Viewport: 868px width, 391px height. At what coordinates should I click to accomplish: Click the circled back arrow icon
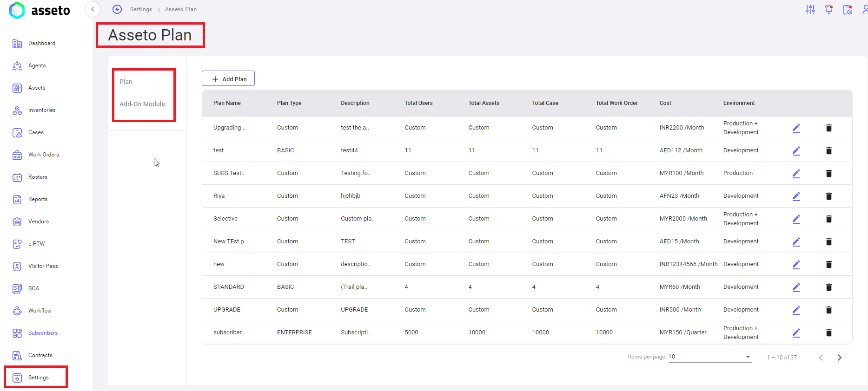pyautogui.click(x=117, y=9)
